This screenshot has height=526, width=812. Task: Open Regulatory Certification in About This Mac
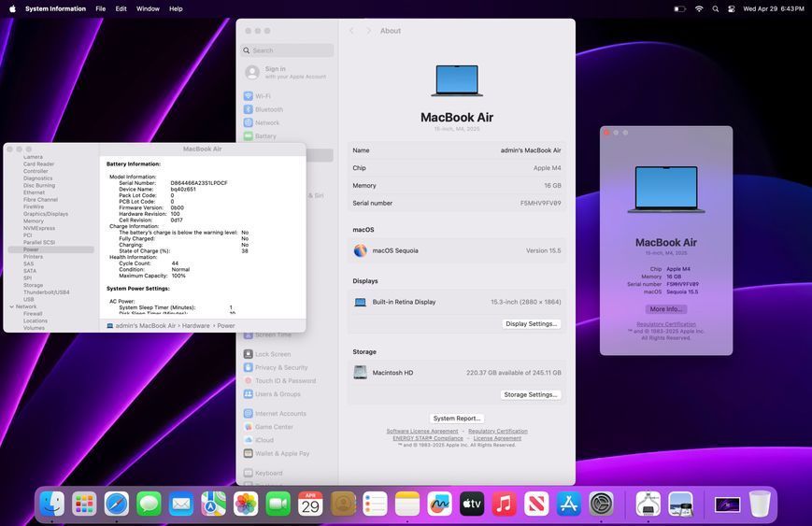(x=666, y=324)
